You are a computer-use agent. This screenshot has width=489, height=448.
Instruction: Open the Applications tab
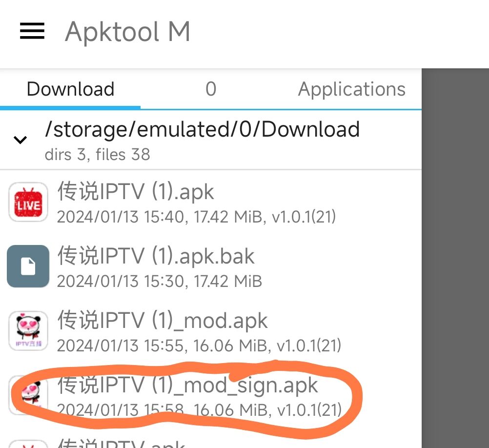pyautogui.click(x=351, y=89)
